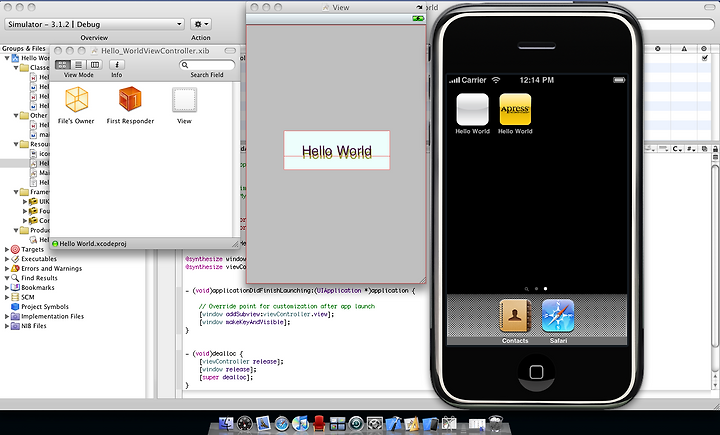
Task: Open the Simulator - 3.1.2 | Debug dropdown
Action: tap(95, 24)
